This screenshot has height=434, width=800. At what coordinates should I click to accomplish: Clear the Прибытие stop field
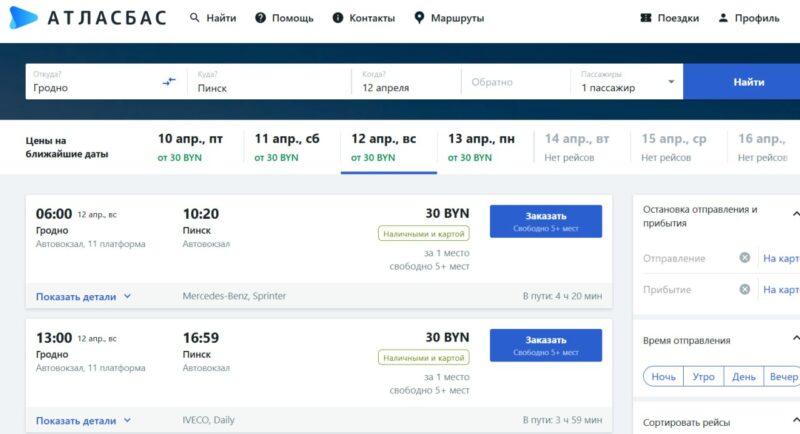744,290
